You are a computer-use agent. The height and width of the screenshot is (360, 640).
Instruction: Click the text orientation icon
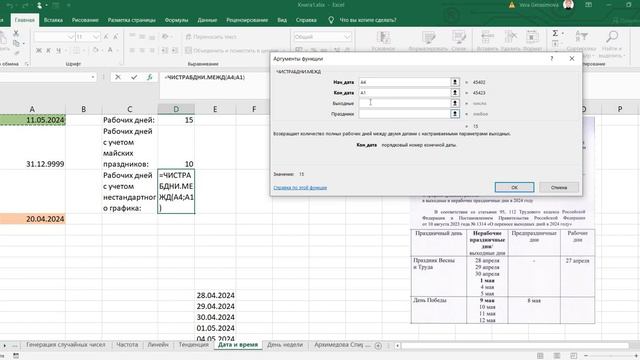pos(165,36)
